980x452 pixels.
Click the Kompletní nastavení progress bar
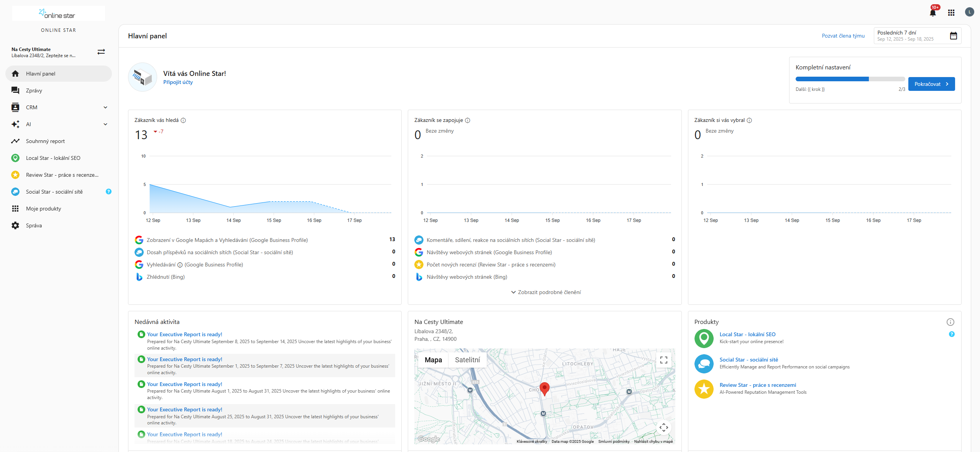850,79
